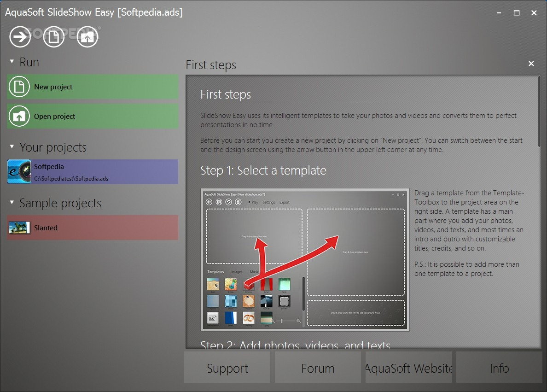
Task: Click the open project icon in top toolbar
Action: (87, 37)
